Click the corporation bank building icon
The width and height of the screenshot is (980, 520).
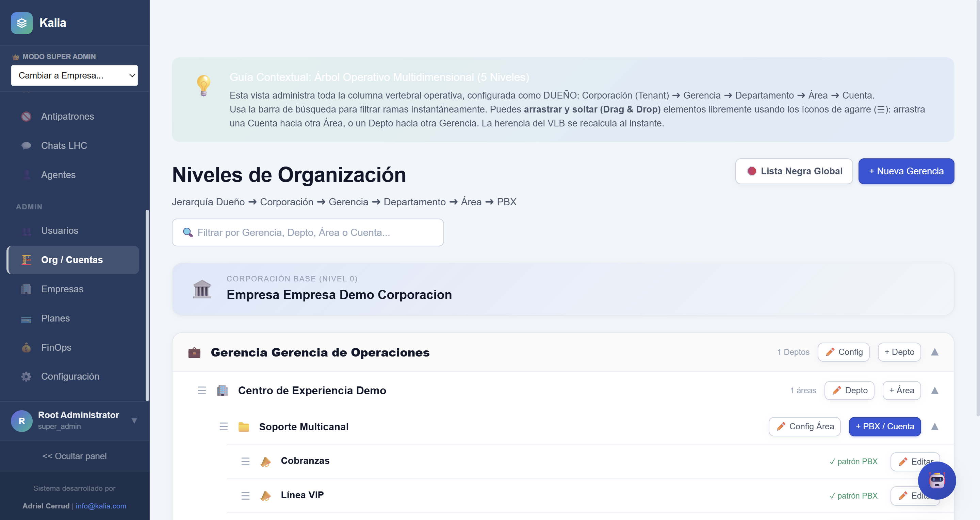click(x=202, y=289)
